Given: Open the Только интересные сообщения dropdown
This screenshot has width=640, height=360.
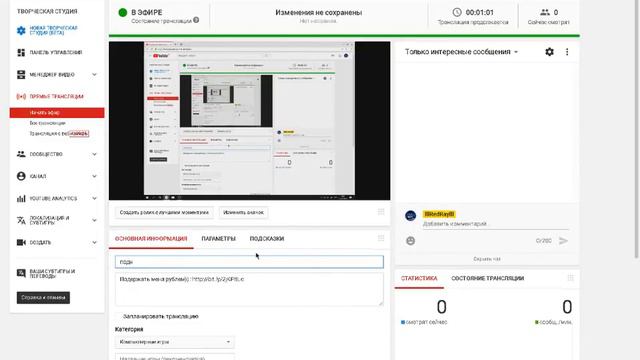Looking at the screenshot, I should point(461,52).
